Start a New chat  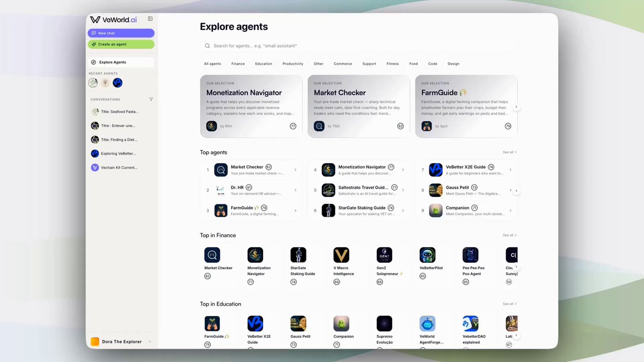point(121,33)
